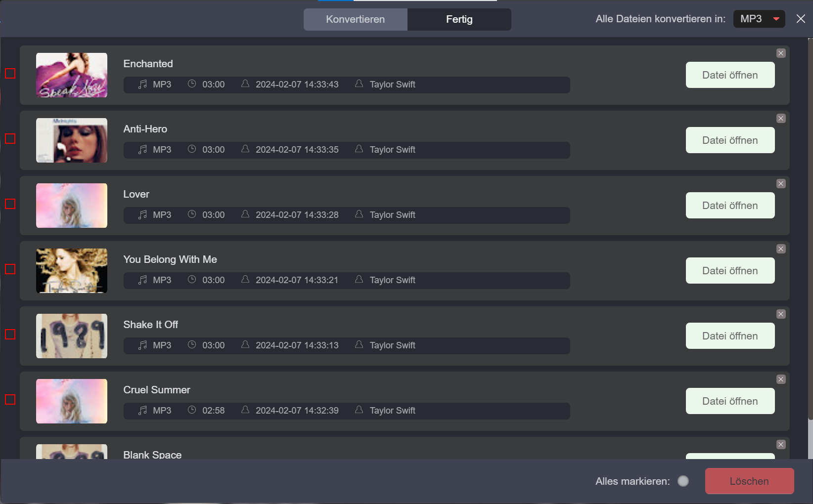Click the clock icon in Enchanted row

click(x=192, y=84)
